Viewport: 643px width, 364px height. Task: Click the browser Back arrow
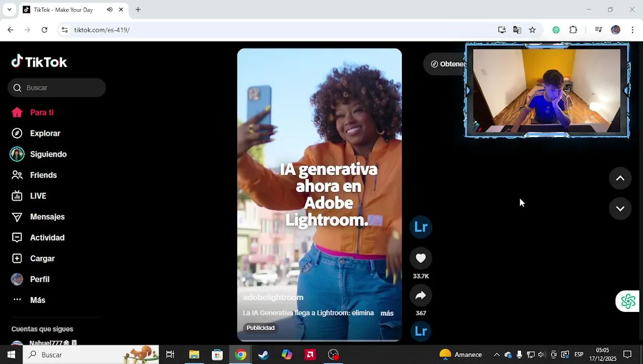[11, 30]
